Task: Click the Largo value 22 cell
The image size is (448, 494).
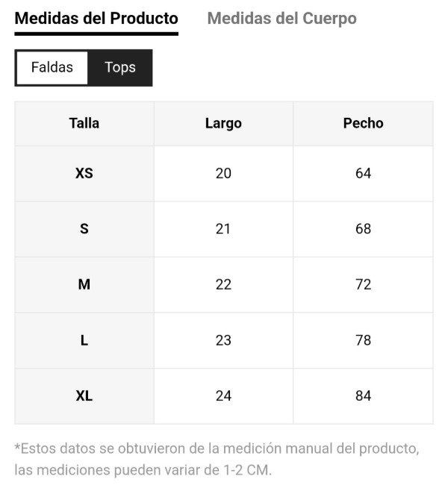Action: [223, 284]
